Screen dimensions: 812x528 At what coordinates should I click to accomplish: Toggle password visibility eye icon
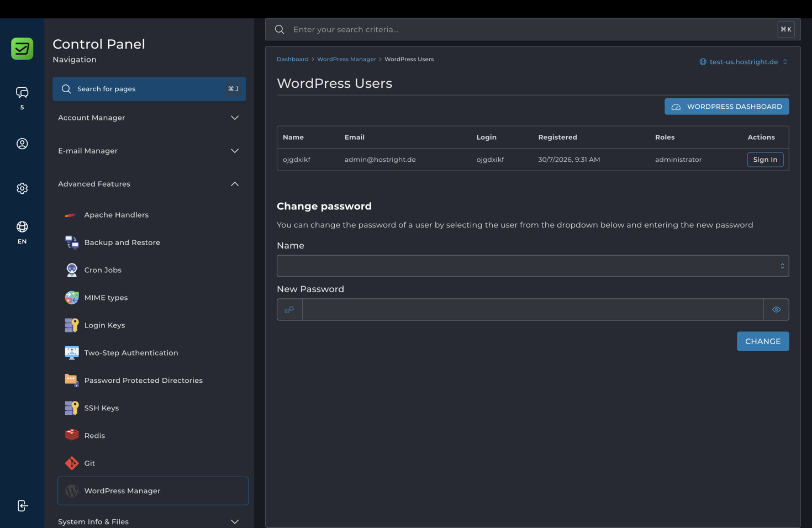776,310
